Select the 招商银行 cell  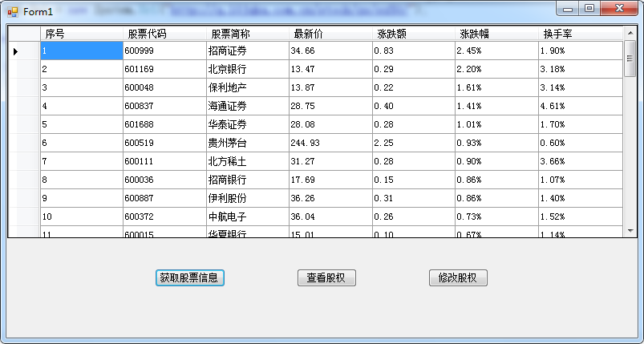pyautogui.click(x=248, y=180)
